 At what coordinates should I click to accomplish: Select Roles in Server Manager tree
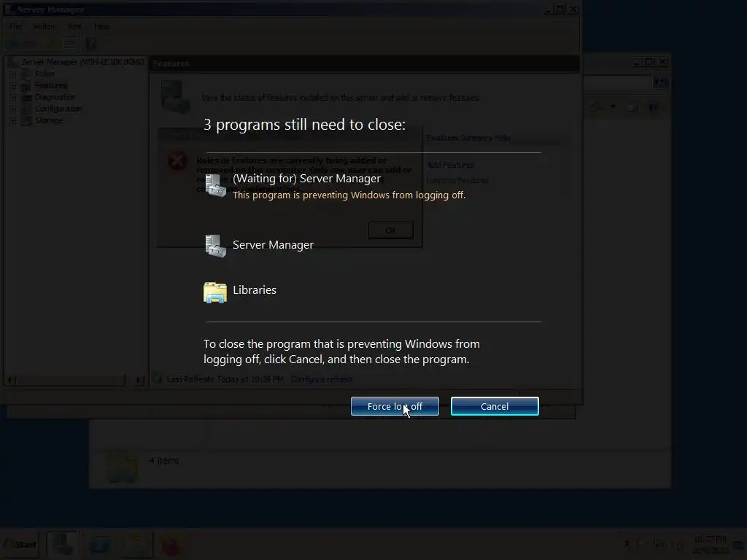pyautogui.click(x=44, y=74)
